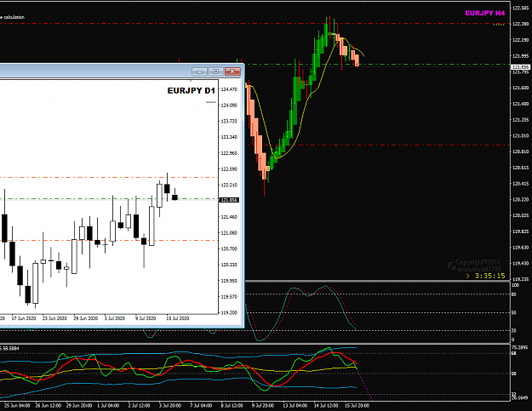Click the EURJPY H4 chart label

point(485,14)
